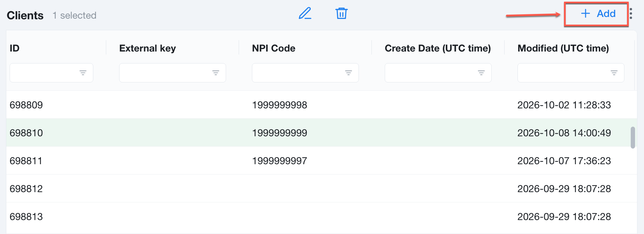Select the row with ID 698811
This screenshot has width=644, height=234.
[321, 161]
